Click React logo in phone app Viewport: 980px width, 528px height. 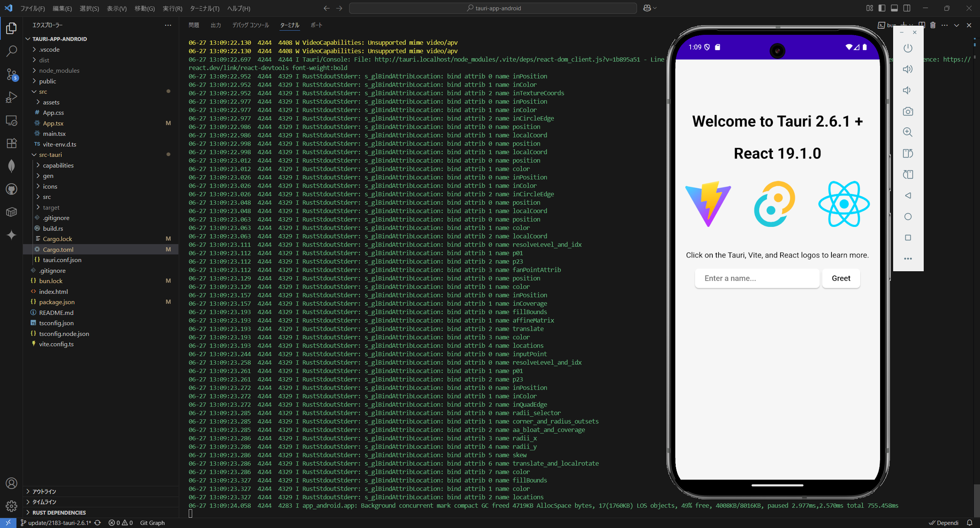point(844,204)
